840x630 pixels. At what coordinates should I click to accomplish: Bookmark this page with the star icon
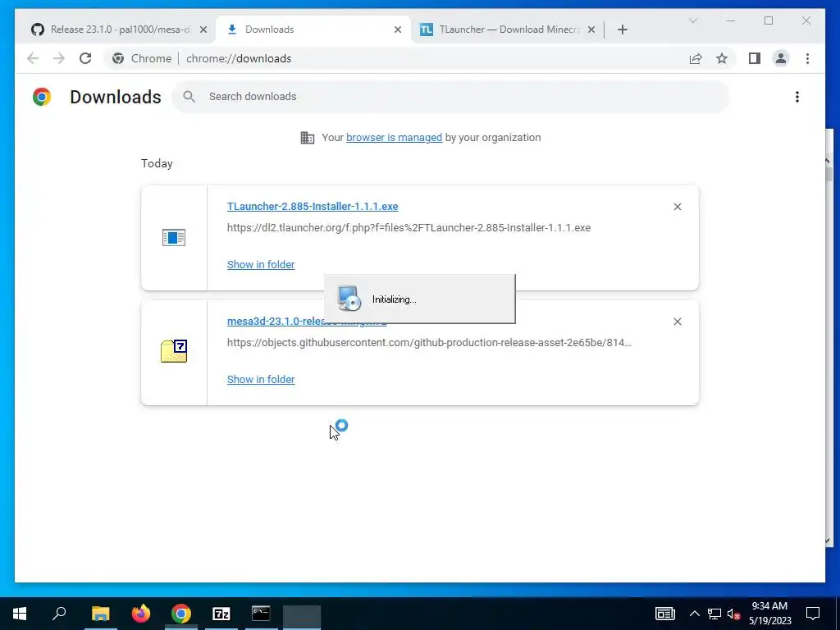[722, 58]
